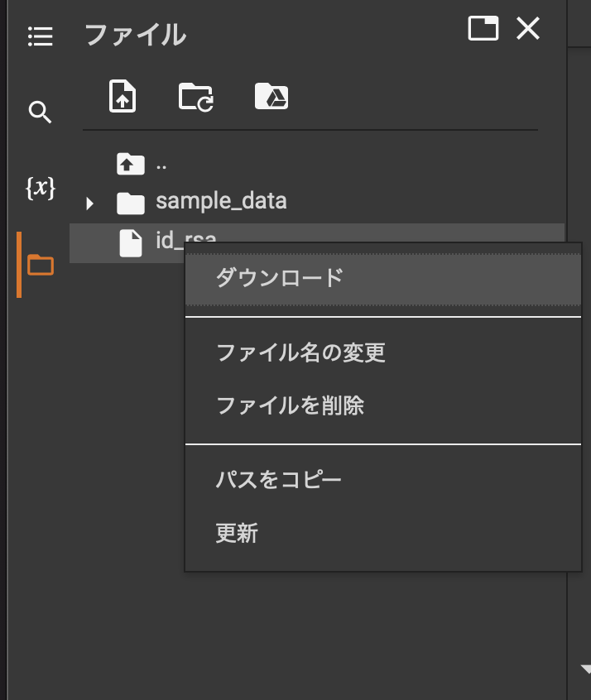Select ファイル名の変更 menu entry
This screenshot has width=591, height=700.
click(x=300, y=353)
